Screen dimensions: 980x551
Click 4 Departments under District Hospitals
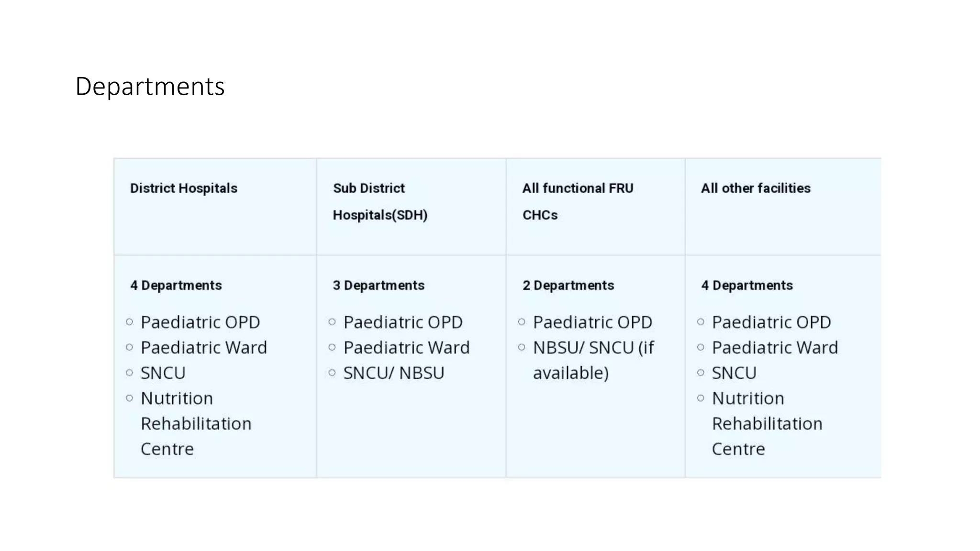pos(176,286)
